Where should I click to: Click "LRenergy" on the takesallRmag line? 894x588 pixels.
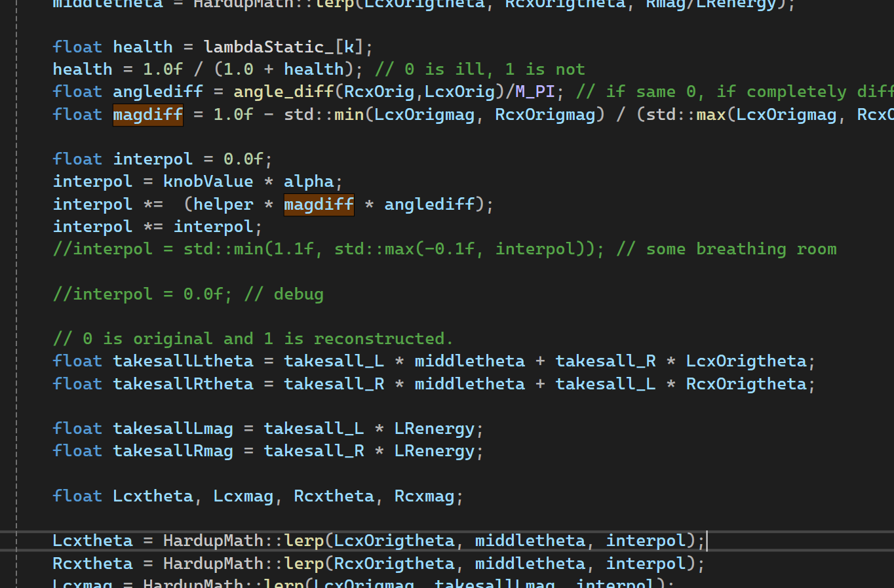(435, 451)
